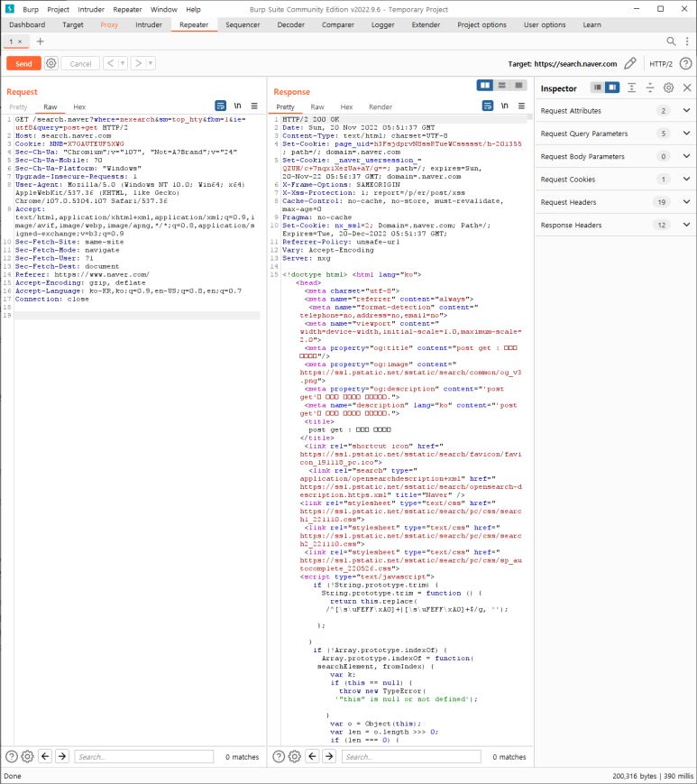Viewport: 697px width, 784px height.
Task: Select top-bottom layout view
Action: pyautogui.click(x=501, y=86)
